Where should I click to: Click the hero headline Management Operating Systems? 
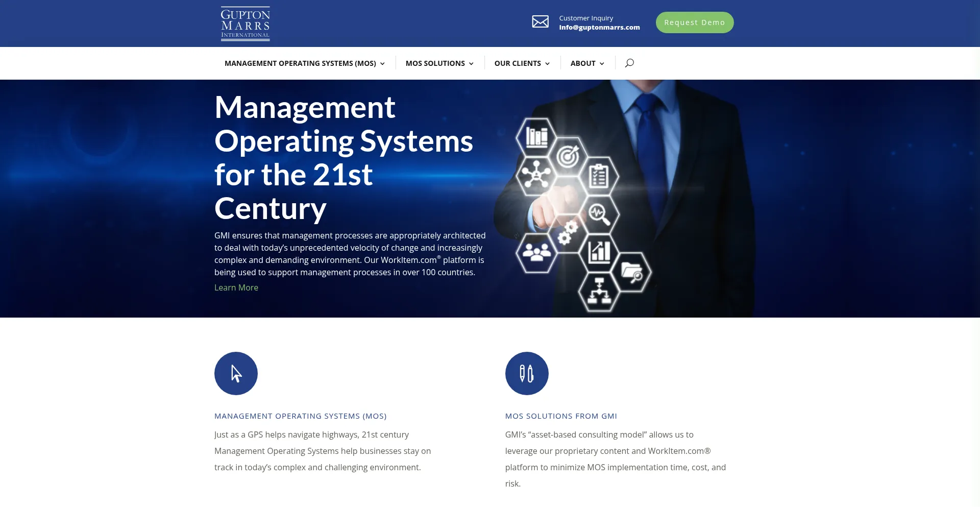click(344, 158)
